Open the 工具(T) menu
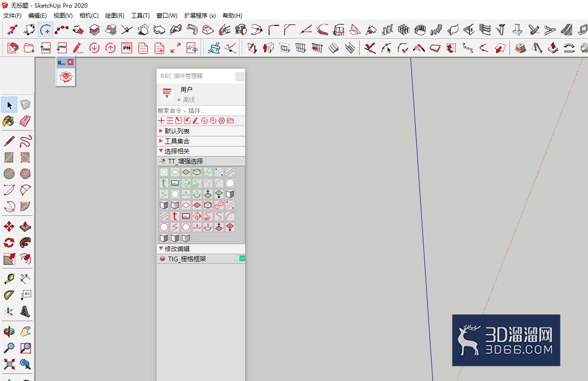 (140, 16)
